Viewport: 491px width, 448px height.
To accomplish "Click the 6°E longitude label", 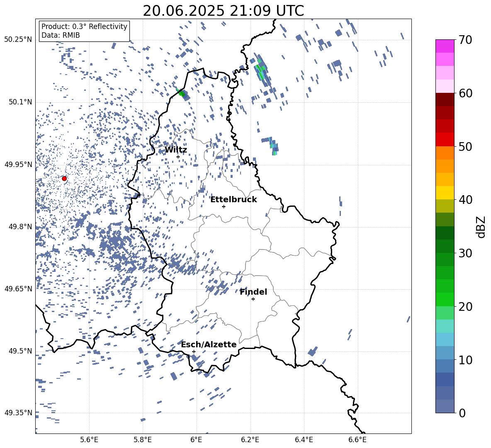I will (x=196, y=440).
